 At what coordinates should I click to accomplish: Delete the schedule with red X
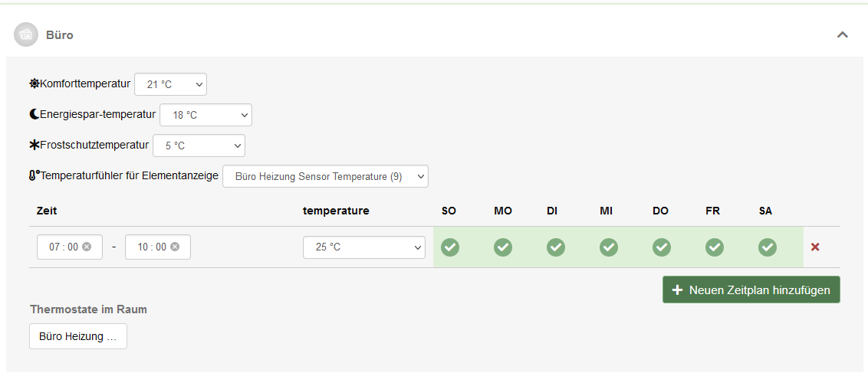[815, 247]
